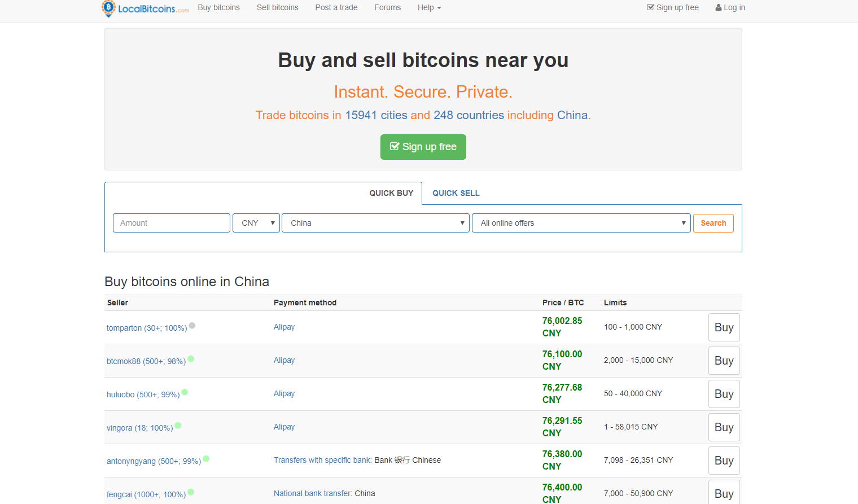The width and height of the screenshot is (858, 504).
Task: Follow the 248 countries link
Action: pos(469,115)
